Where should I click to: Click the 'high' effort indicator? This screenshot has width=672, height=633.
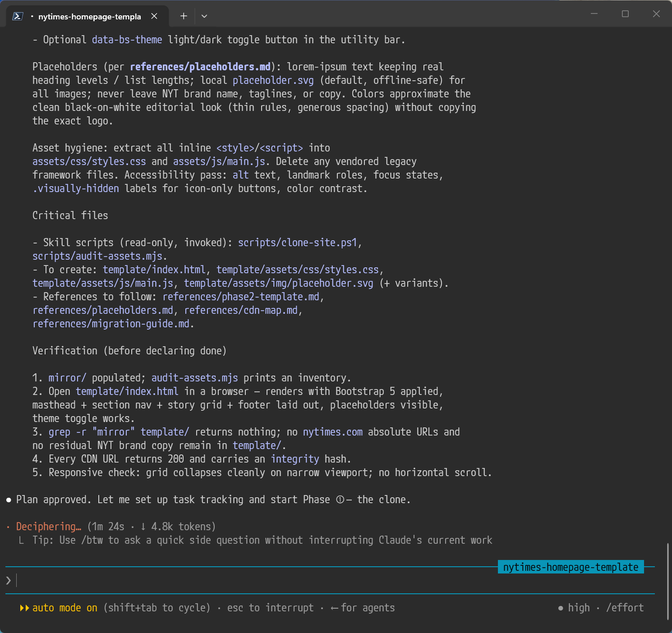click(579, 608)
